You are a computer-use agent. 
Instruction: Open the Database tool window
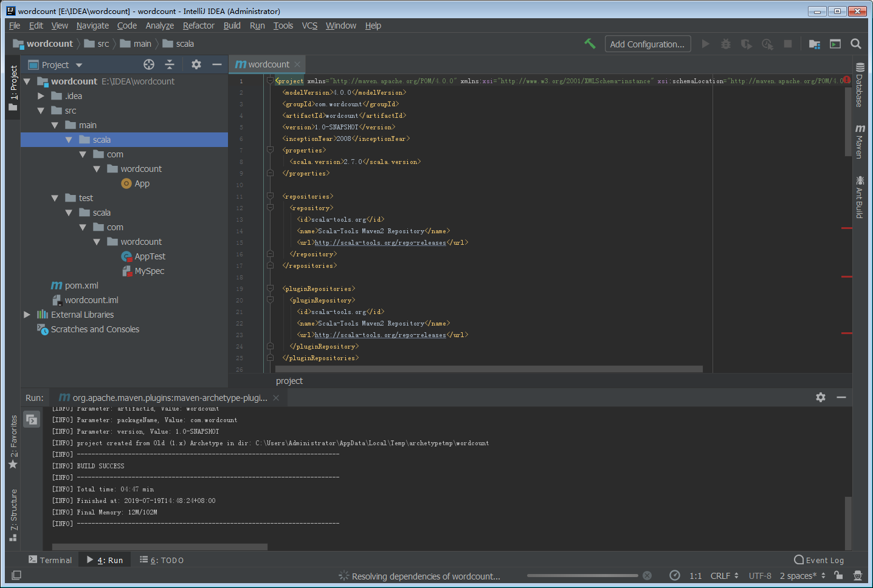860,84
